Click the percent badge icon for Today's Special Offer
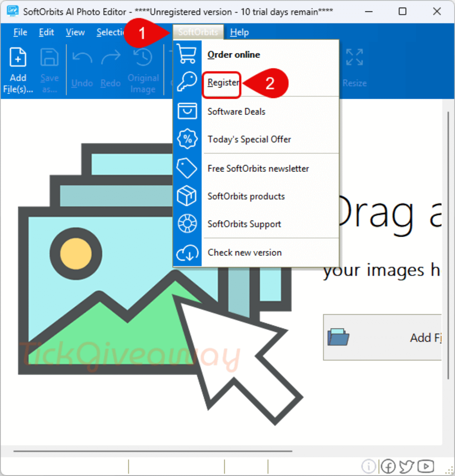The height and width of the screenshot is (476, 455). click(187, 139)
